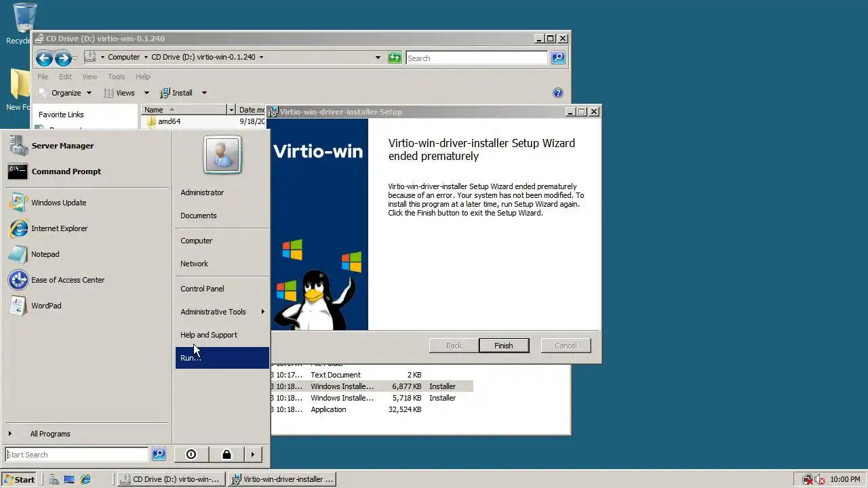
Task: Click the lock computer button
Action: pos(226,455)
